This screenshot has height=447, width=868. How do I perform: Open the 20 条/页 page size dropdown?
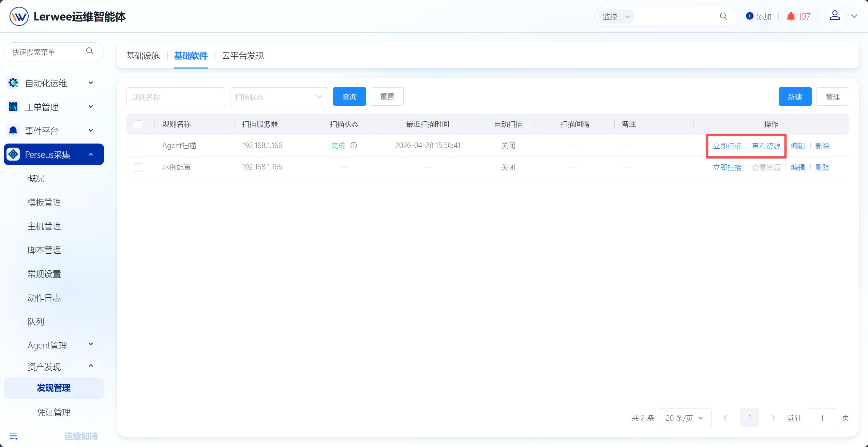click(x=685, y=418)
